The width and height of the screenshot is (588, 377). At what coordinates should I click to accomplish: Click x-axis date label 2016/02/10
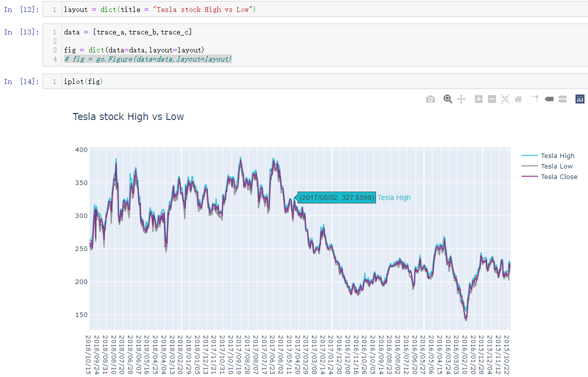point(465,354)
